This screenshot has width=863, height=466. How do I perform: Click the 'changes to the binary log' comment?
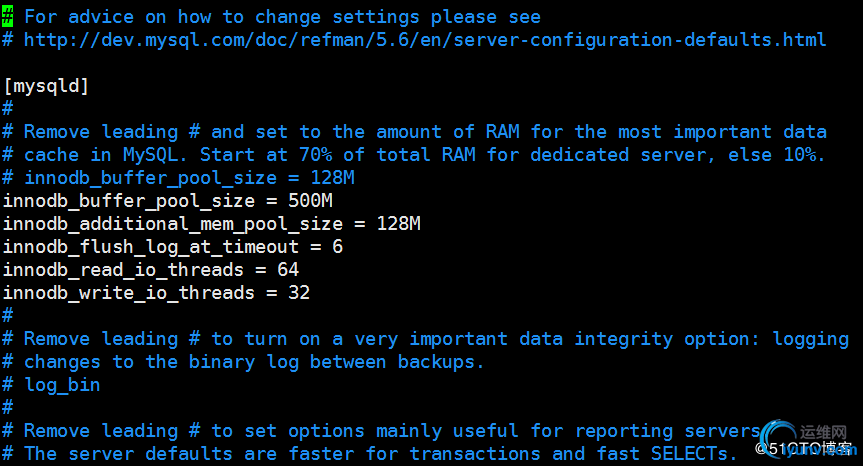pos(254,362)
